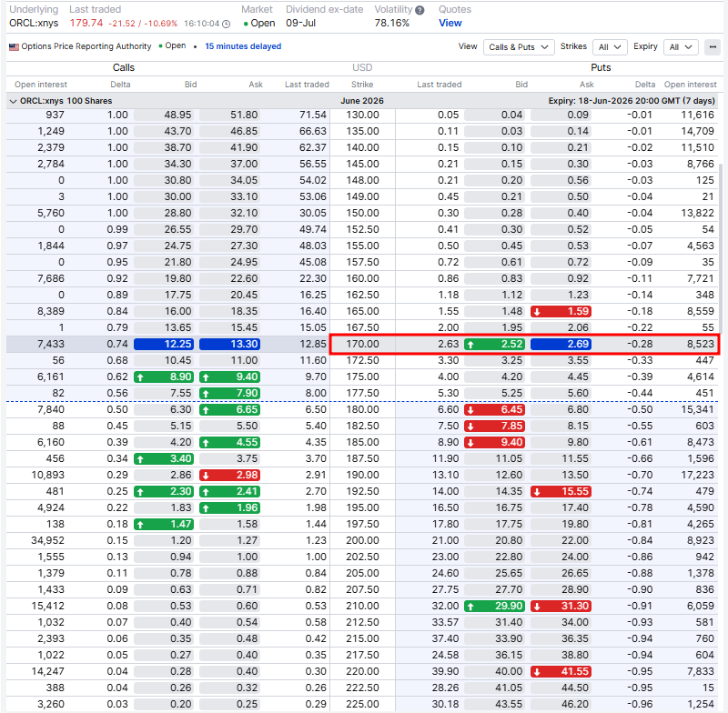Click the call bid 12.25 at strike 170.00
The image size is (728, 713).
pos(164,344)
